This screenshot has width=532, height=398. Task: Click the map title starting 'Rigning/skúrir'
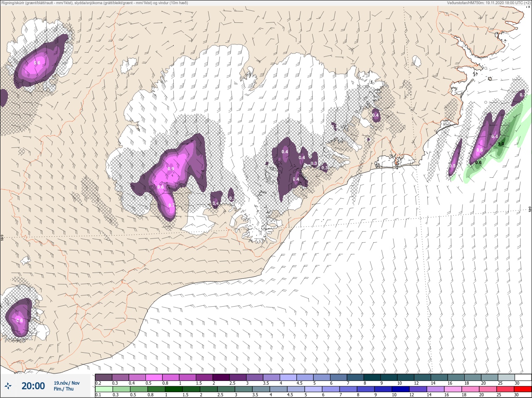94,3
